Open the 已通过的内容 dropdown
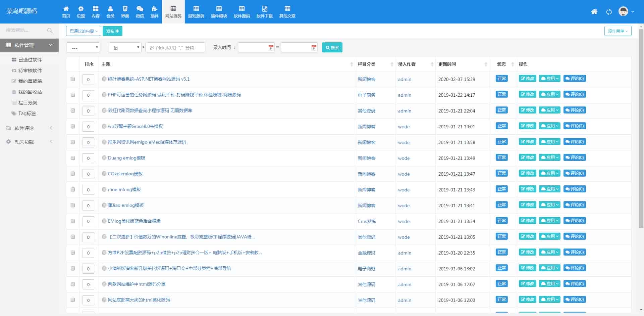Image resolution: width=644 pixels, height=316 pixels. 84,31
